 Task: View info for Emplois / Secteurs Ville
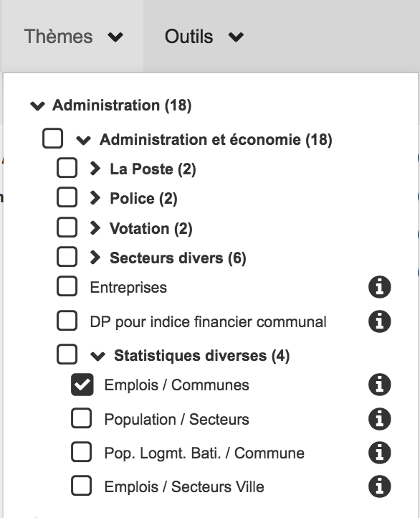coord(379,486)
